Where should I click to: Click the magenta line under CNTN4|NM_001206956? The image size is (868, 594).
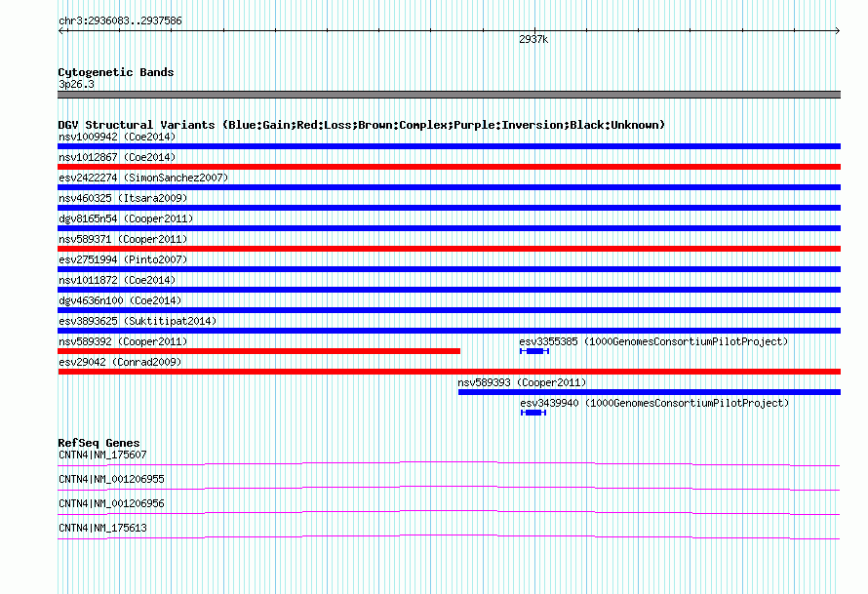coord(449,513)
